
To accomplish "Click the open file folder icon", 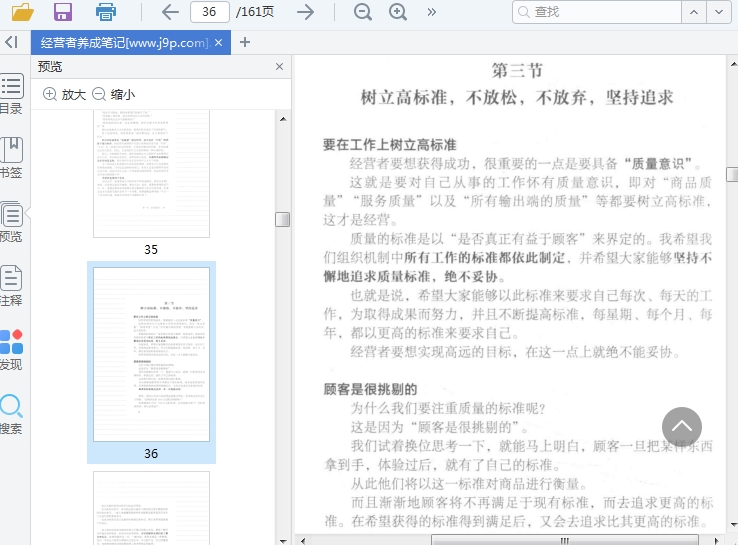I will [22, 12].
